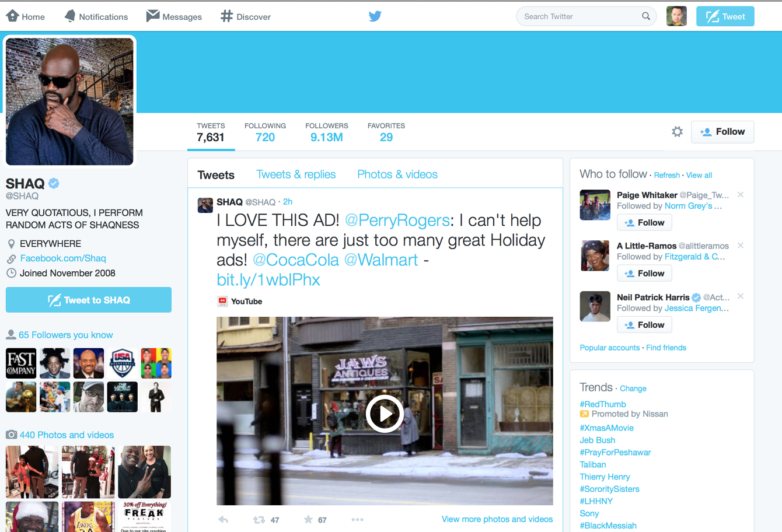Go to Home in top navigation
The image size is (782, 532).
click(x=25, y=16)
